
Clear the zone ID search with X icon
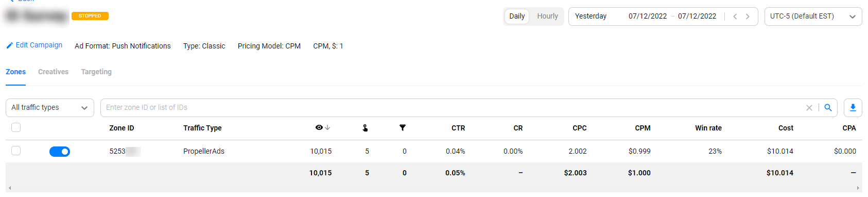(x=809, y=107)
